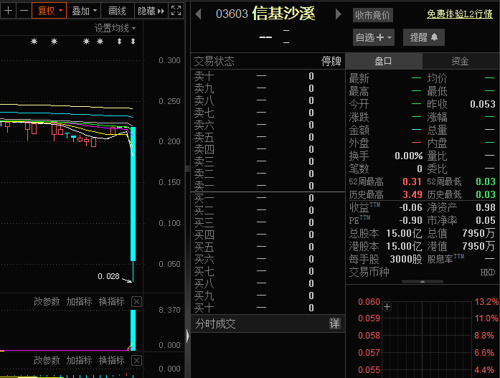The width and height of the screenshot is (500, 378).
Task: Click the 收市竞价 button
Action: [373, 15]
